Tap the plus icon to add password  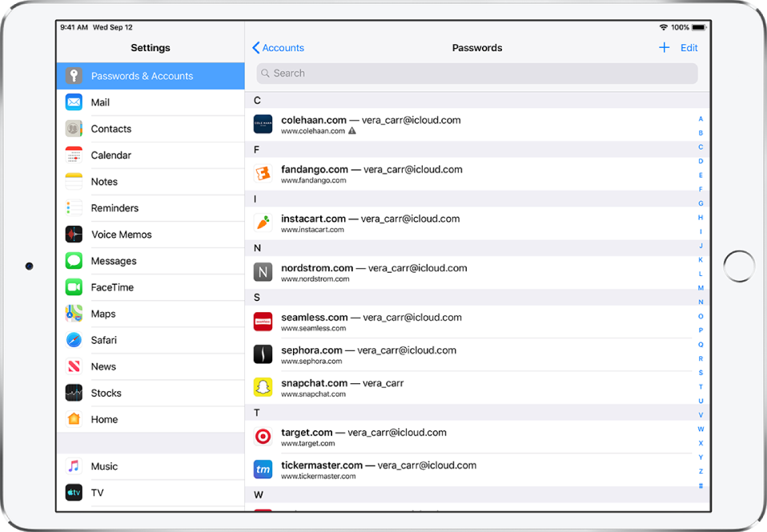[664, 48]
